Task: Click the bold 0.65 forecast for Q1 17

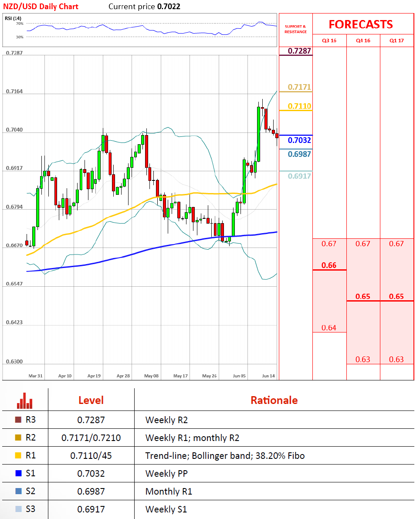Action: pos(396,296)
